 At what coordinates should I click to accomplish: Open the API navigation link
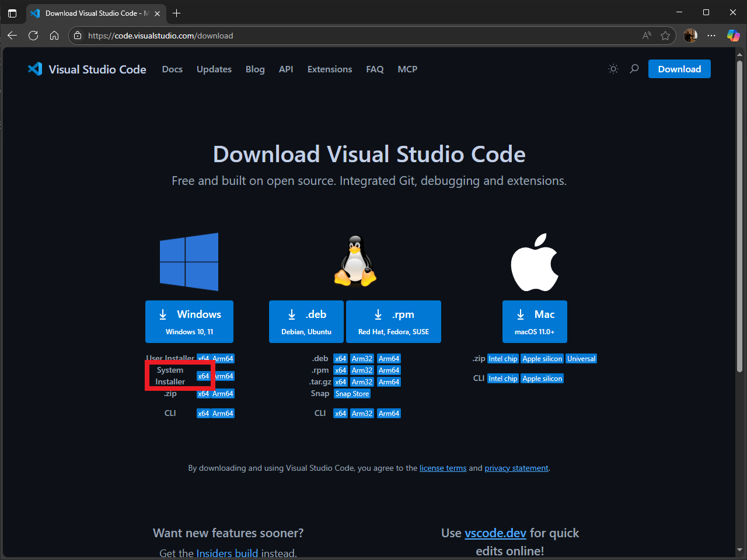point(286,69)
